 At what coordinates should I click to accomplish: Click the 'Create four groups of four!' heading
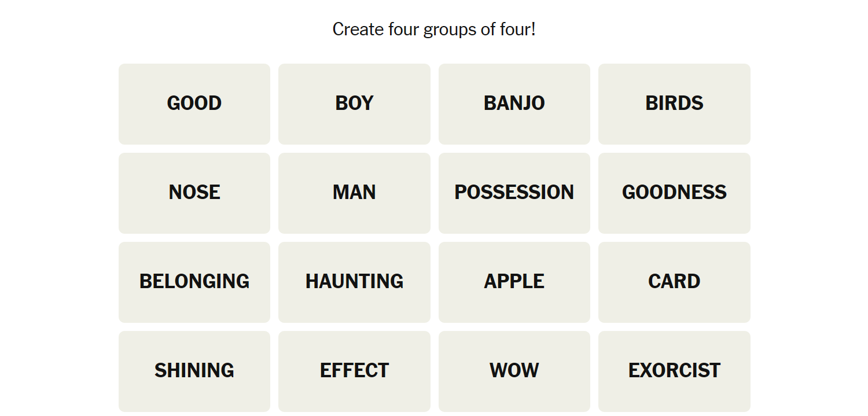click(434, 29)
